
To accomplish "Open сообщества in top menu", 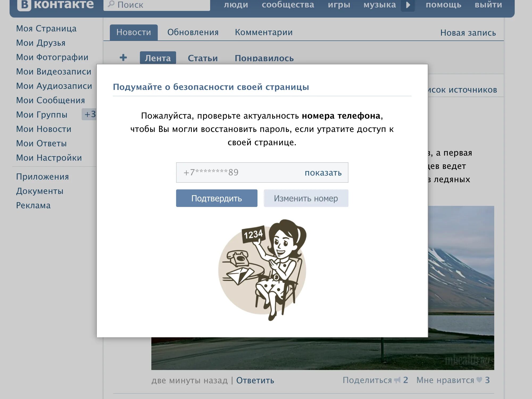I will (288, 5).
